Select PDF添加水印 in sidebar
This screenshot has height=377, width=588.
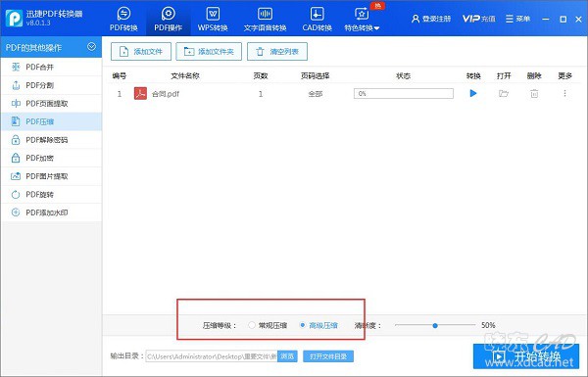(51, 212)
